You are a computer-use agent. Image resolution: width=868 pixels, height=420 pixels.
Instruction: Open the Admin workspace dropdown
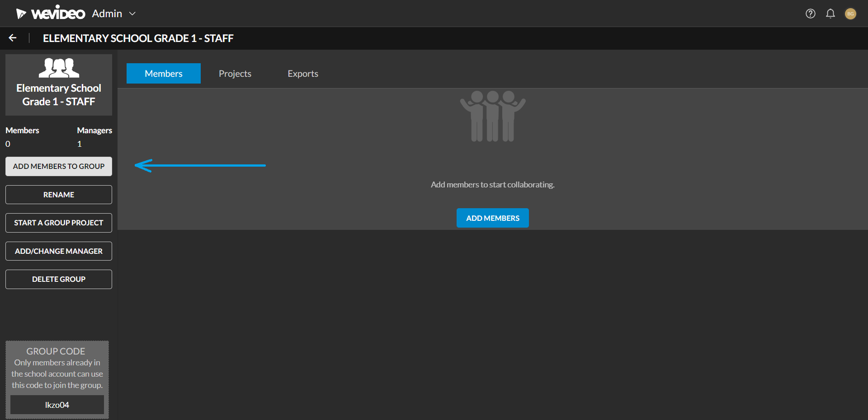(x=107, y=13)
